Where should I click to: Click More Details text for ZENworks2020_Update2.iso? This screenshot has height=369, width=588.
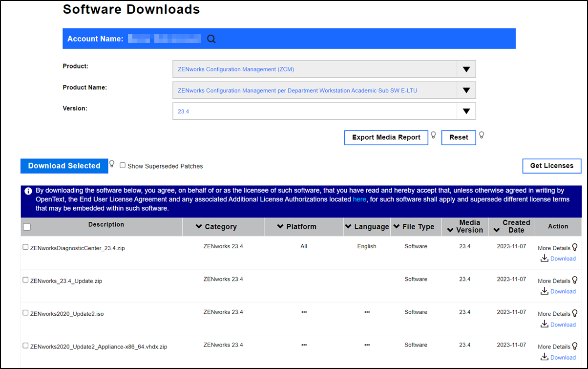tap(554, 314)
